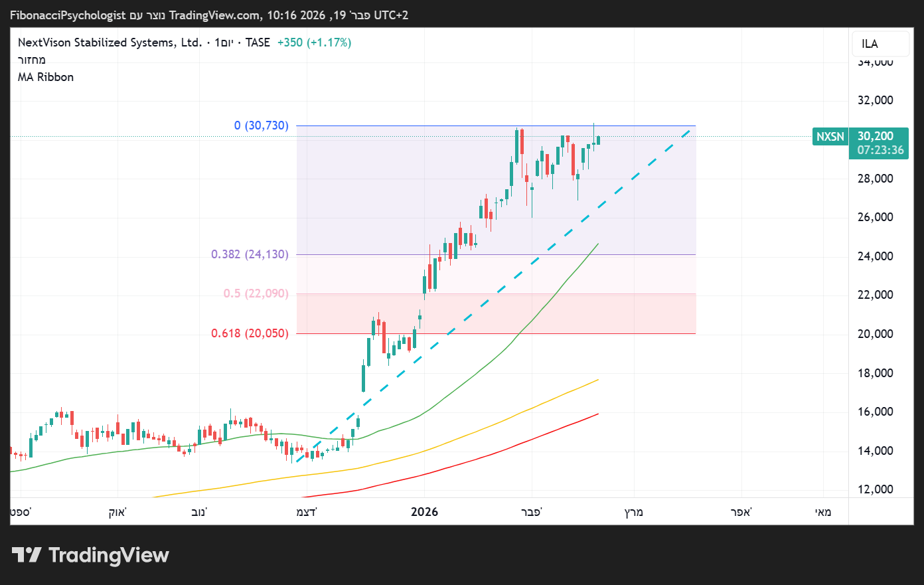Click the 22,000 price axis label

click(876, 295)
